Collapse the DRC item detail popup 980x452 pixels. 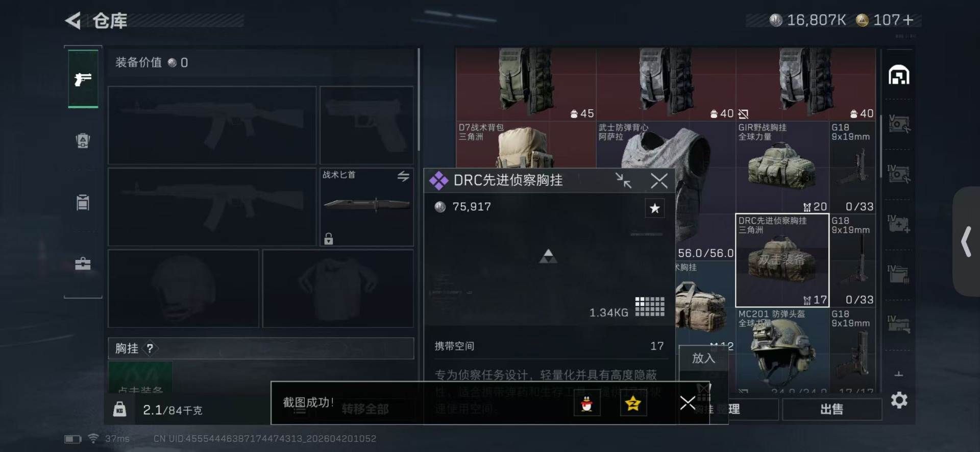[x=623, y=180]
